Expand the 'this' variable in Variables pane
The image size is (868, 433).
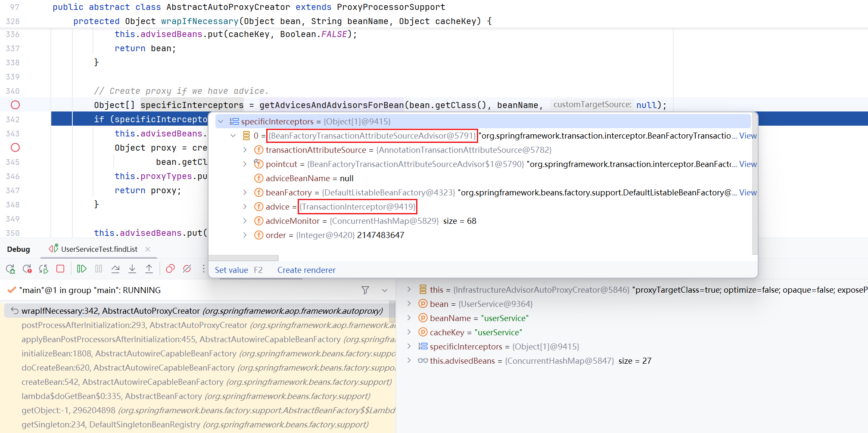[x=409, y=290]
